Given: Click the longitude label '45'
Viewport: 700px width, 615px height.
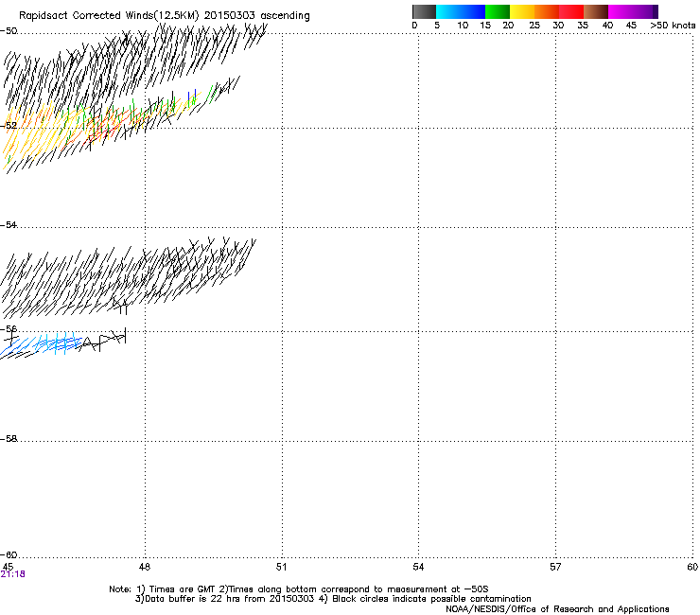Looking at the screenshot, I should click(x=8, y=567).
